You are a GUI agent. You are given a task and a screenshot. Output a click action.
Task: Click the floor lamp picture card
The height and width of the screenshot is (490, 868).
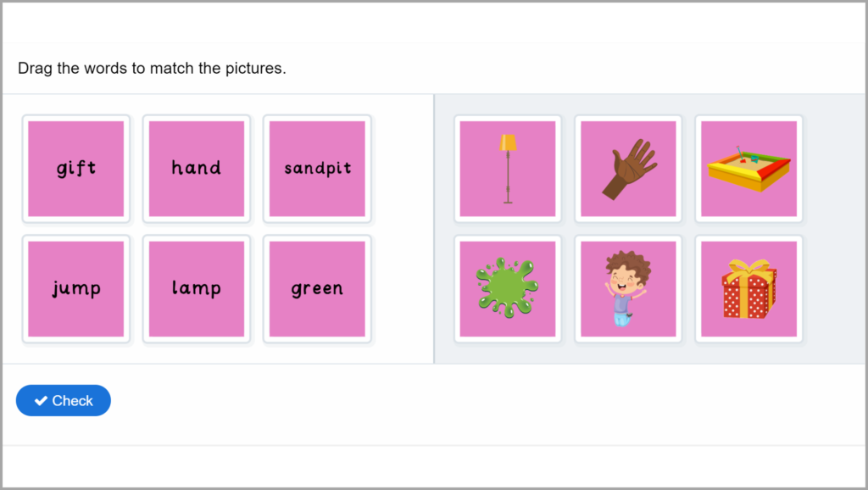(507, 168)
